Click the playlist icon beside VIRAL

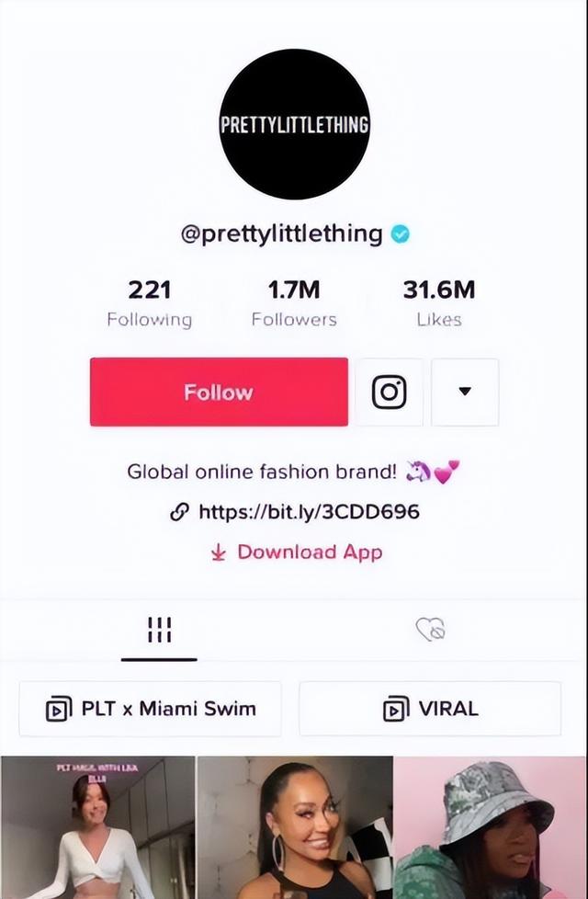click(x=396, y=710)
